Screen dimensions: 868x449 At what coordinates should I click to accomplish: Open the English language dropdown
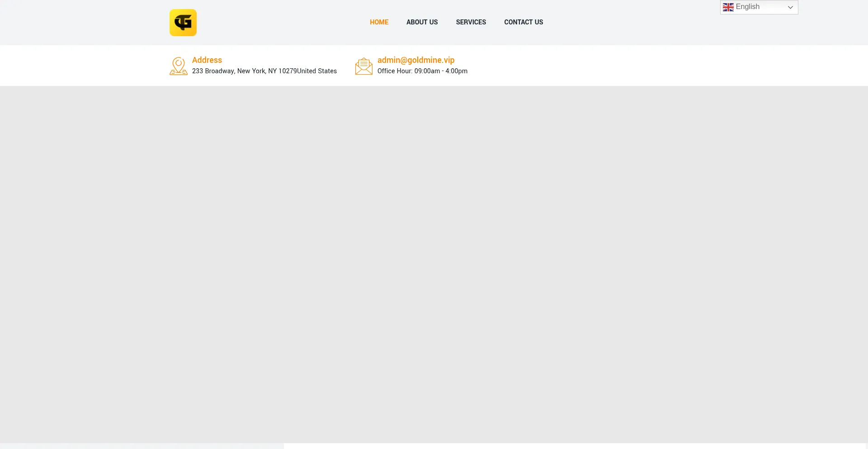pyautogui.click(x=759, y=7)
